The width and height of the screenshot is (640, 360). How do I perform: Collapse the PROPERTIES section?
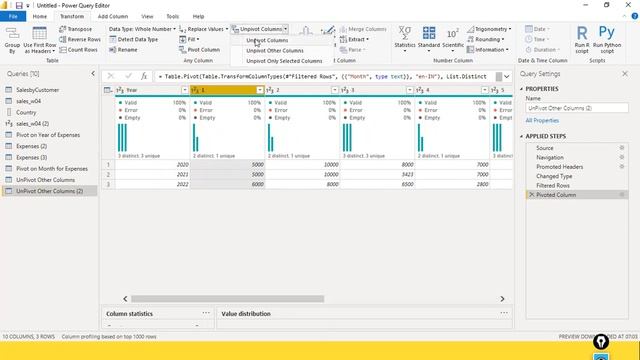[521, 89]
